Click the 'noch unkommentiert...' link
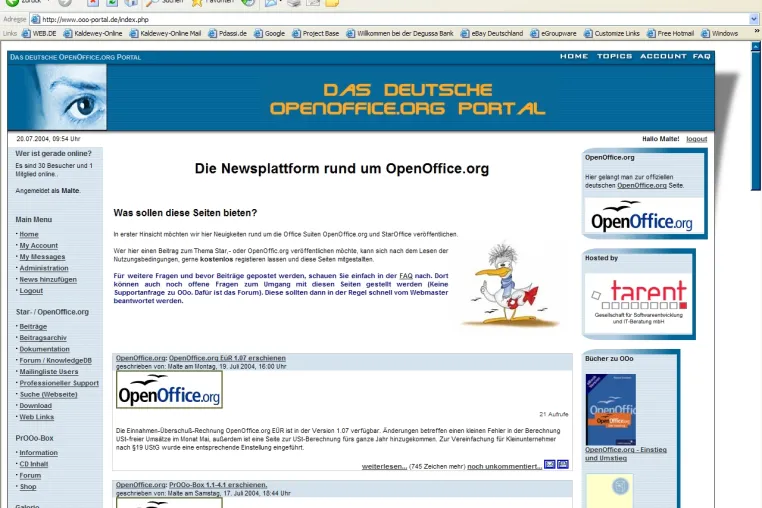 click(504, 467)
